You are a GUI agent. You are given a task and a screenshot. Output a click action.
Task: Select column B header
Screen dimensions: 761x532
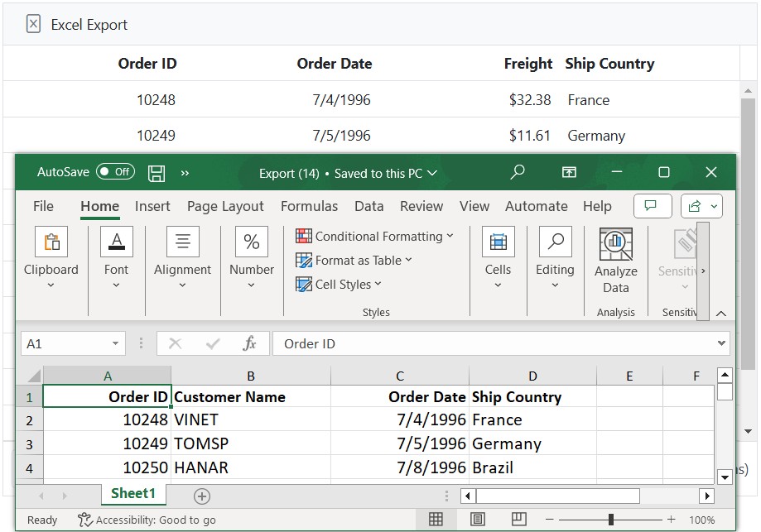(x=251, y=376)
